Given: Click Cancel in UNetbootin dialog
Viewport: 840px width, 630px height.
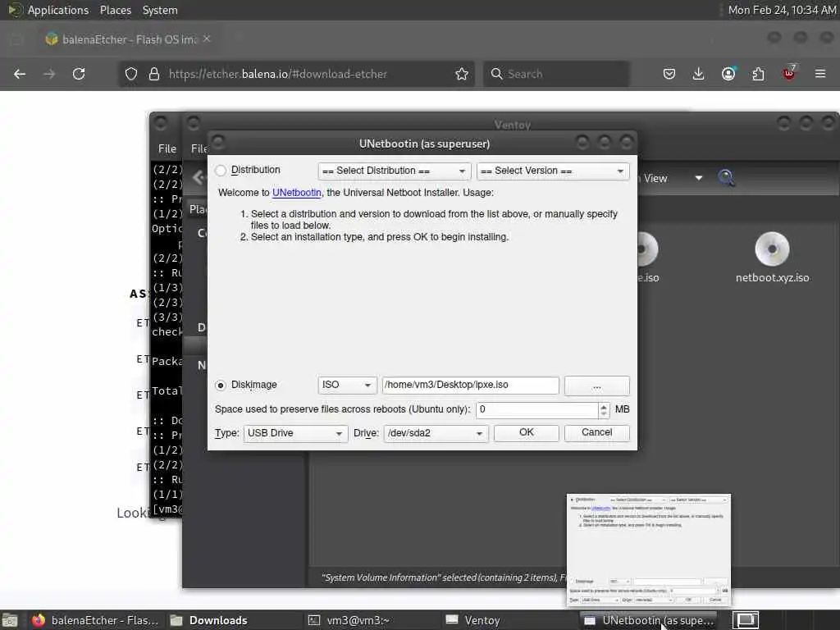Looking at the screenshot, I should (x=597, y=433).
